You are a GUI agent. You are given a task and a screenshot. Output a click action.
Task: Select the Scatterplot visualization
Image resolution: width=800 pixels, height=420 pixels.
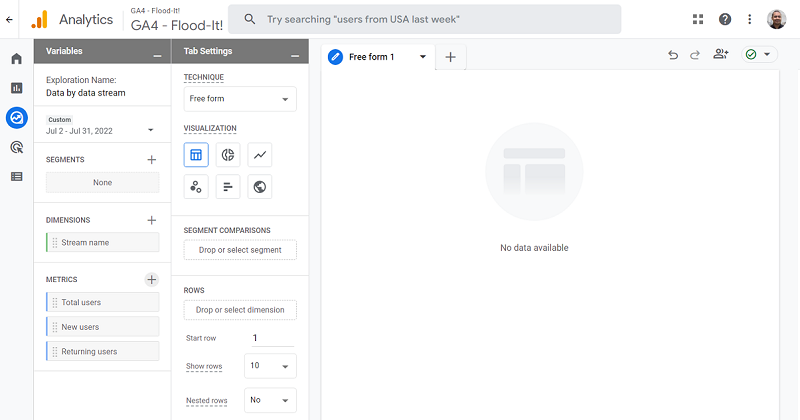tap(196, 187)
